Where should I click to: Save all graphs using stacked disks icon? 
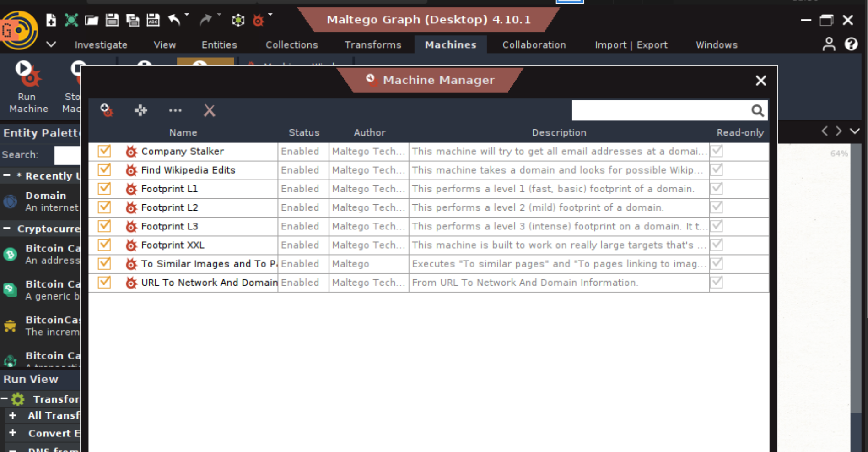click(x=133, y=20)
